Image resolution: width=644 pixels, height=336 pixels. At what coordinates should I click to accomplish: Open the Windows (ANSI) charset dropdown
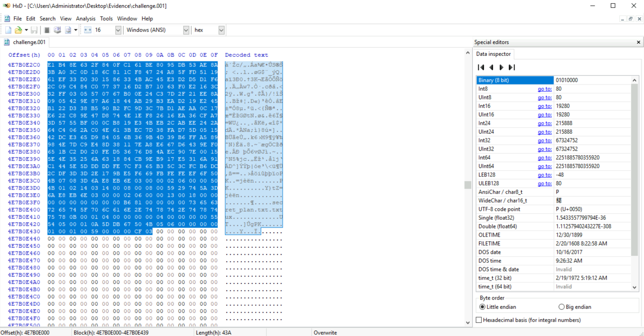(186, 30)
